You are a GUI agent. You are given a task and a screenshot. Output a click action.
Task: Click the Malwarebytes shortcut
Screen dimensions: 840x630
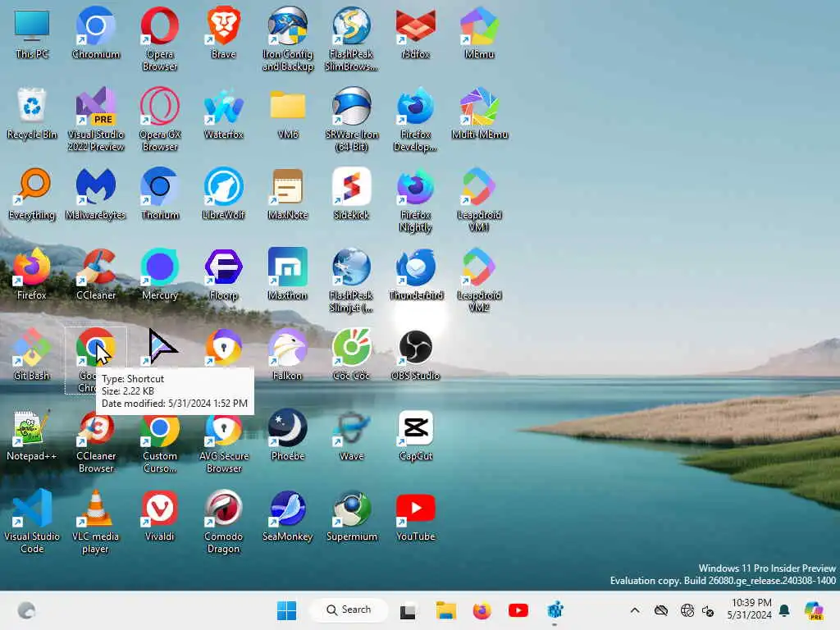tap(96, 193)
